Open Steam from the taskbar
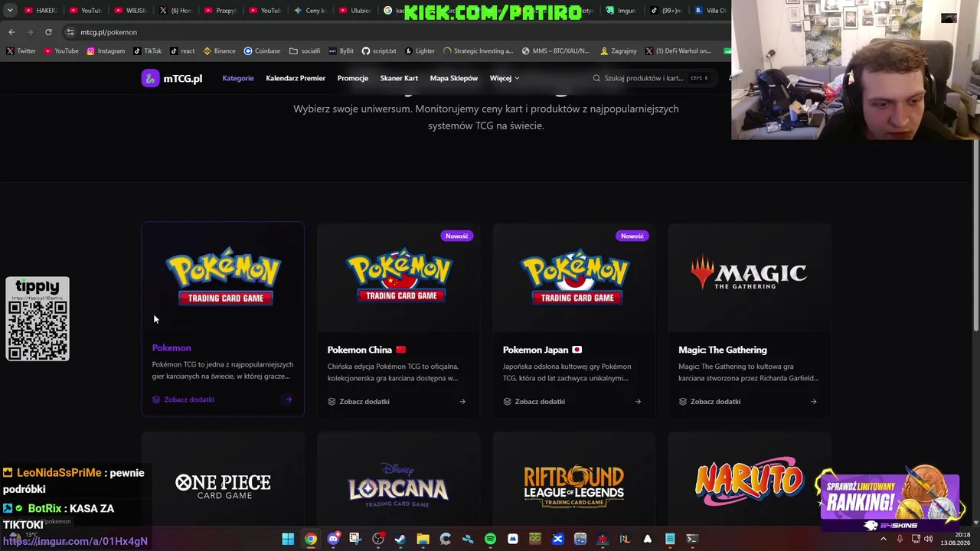980x551 pixels. [400, 539]
